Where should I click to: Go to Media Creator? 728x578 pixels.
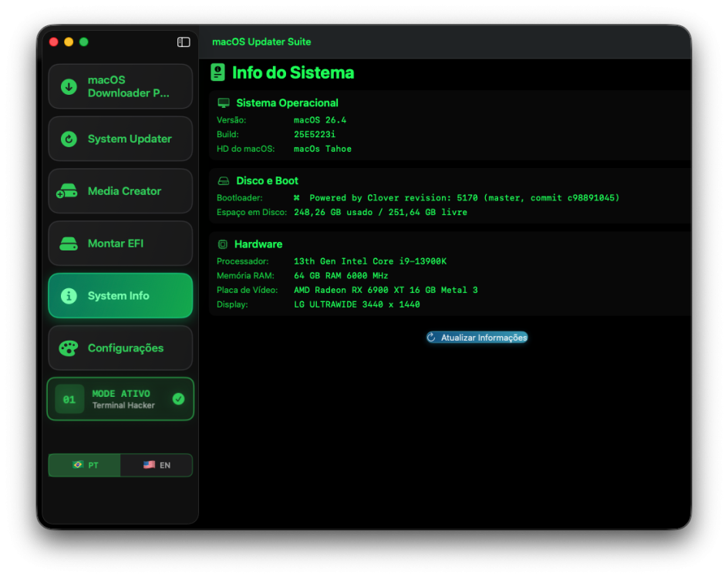pos(120,191)
